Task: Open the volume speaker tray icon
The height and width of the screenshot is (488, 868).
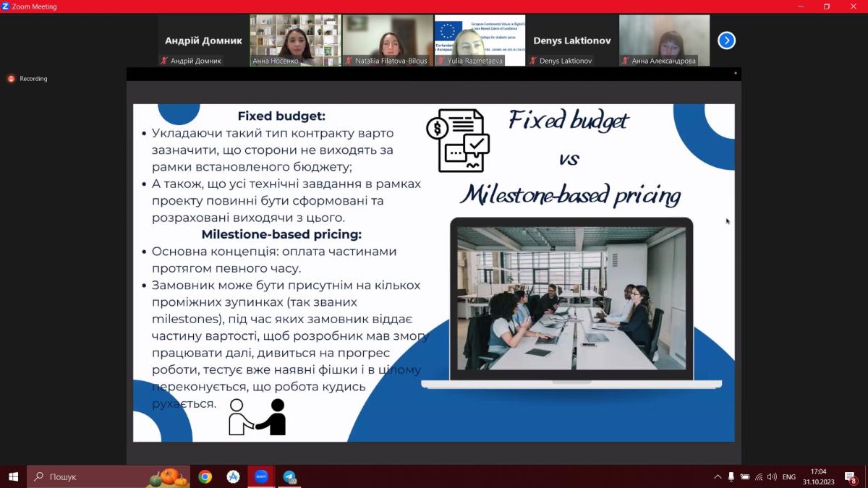Action: point(772,476)
